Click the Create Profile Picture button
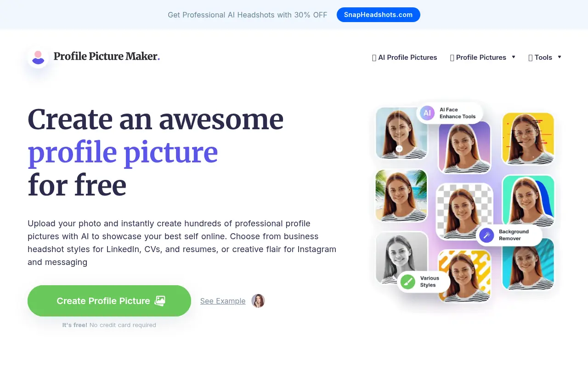Viewport: 588px width, 368px height. pyautogui.click(x=109, y=300)
